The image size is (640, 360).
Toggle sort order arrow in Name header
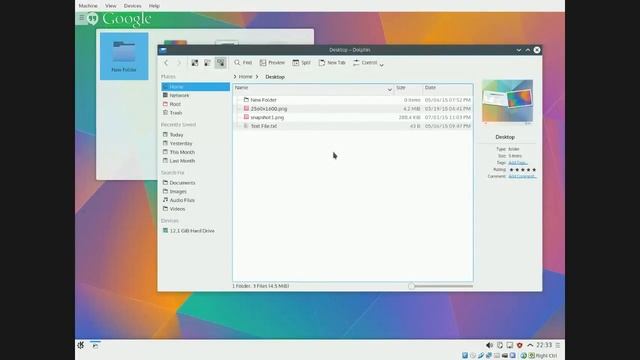389,89
